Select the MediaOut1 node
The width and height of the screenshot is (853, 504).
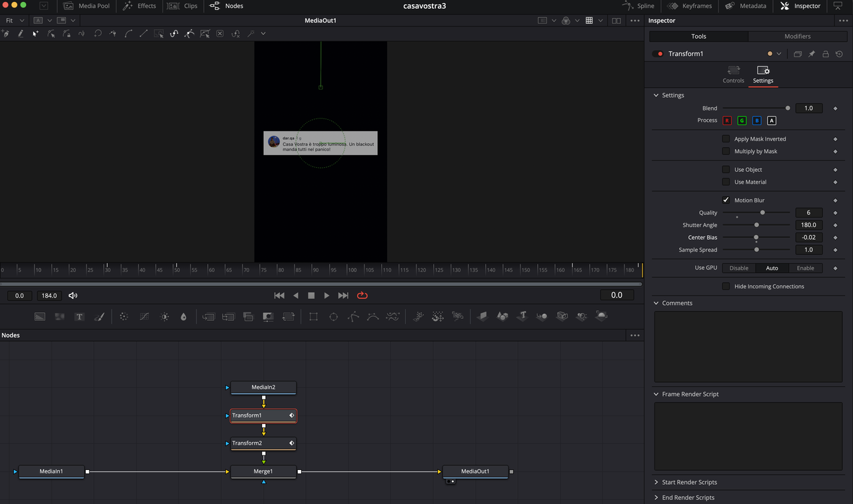tap(474, 471)
